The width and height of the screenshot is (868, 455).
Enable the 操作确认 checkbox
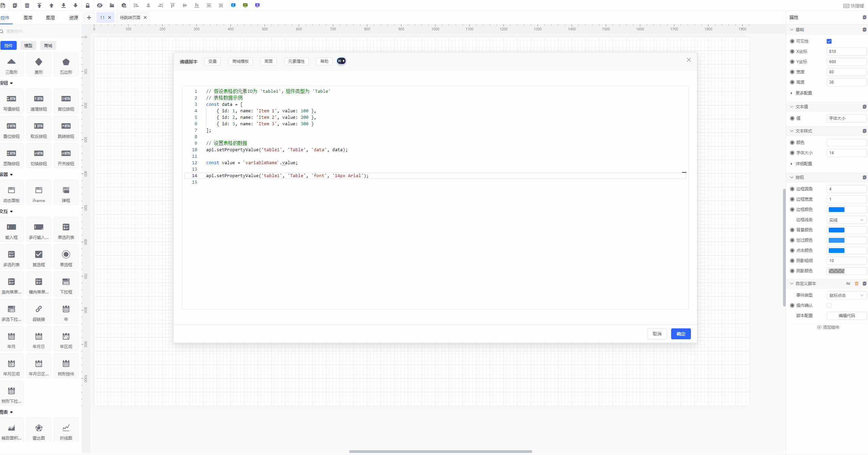pyautogui.click(x=829, y=305)
